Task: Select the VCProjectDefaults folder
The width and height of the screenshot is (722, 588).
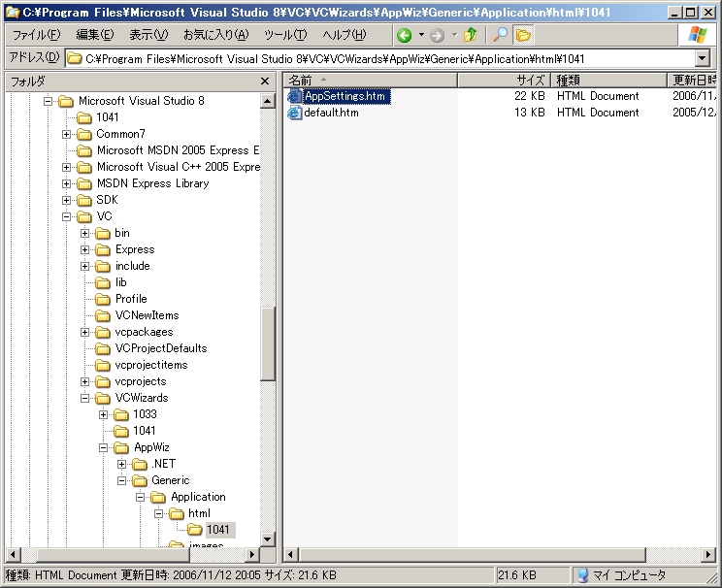Action: pyautogui.click(x=161, y=348)
